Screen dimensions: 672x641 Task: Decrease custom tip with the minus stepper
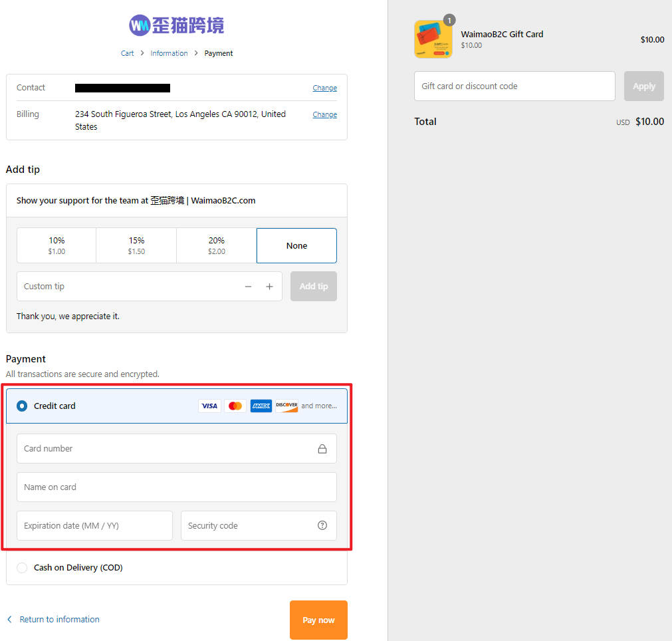tap(248, 286)
